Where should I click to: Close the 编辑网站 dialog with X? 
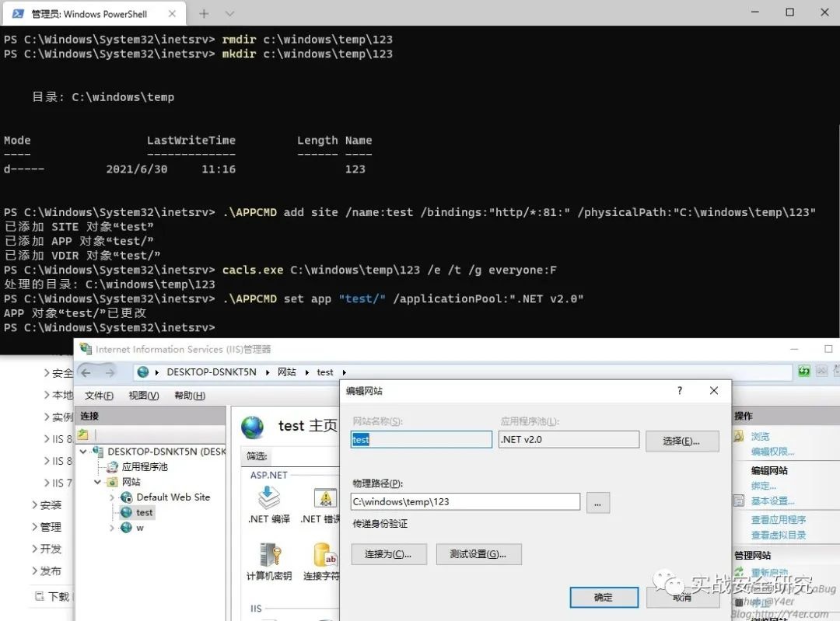(x=713, y=391)
